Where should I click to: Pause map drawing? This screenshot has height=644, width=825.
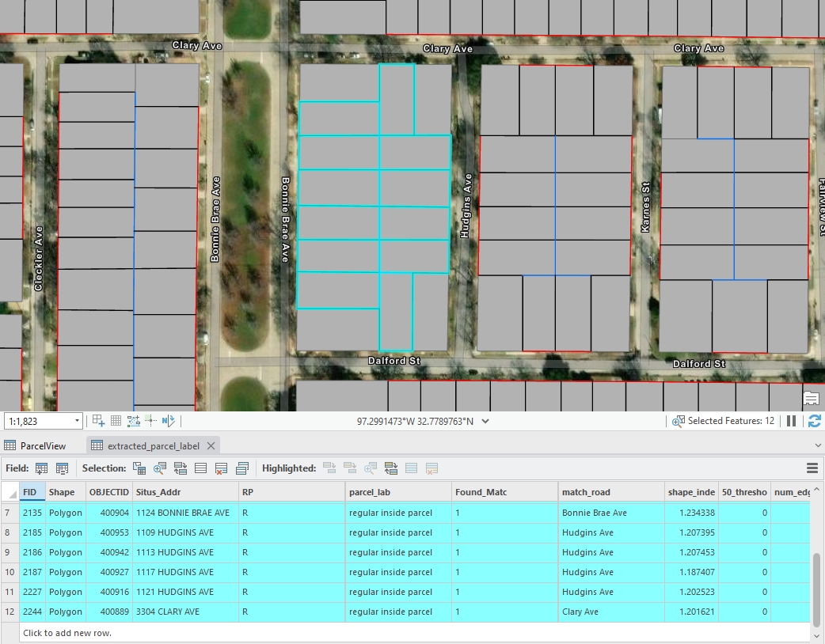791,421
